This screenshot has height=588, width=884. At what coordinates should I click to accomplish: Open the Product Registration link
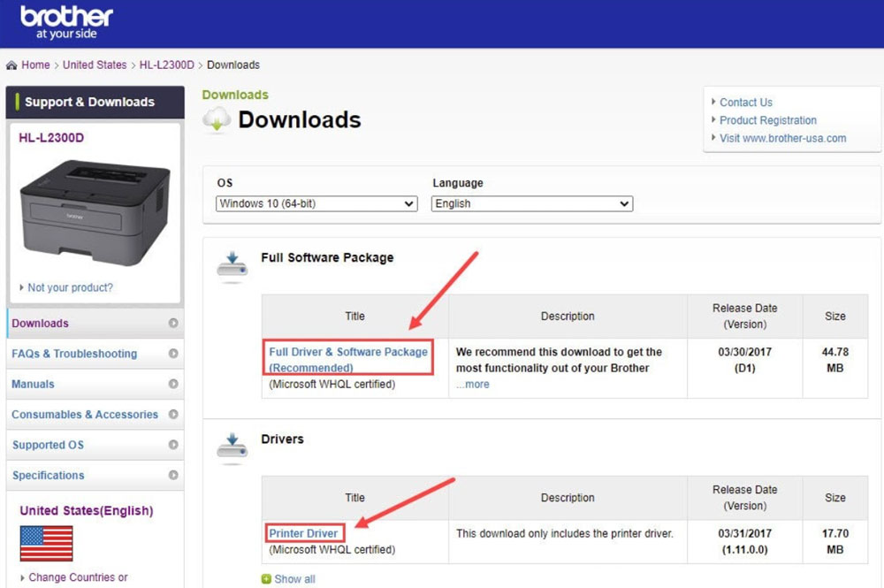pos(768,120)
